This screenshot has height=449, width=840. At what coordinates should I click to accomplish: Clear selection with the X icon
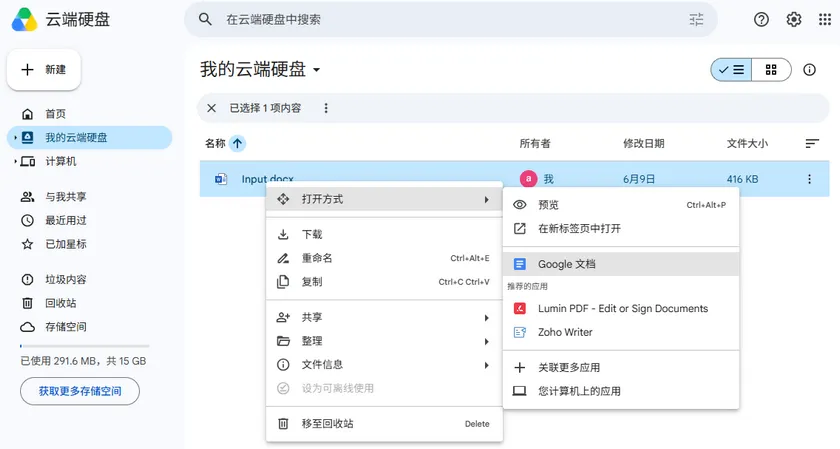(x=212, y=108)
